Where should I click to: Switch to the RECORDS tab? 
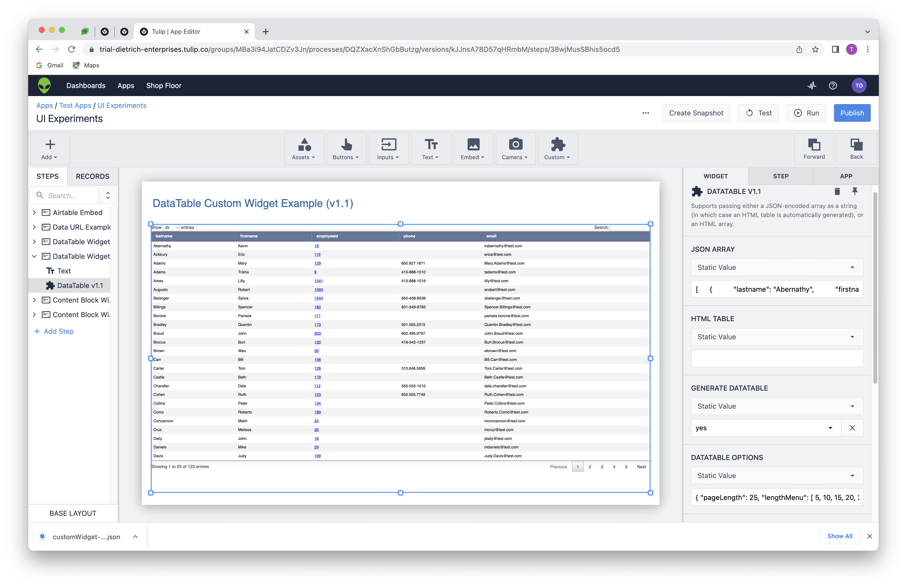tap(92, 176)
